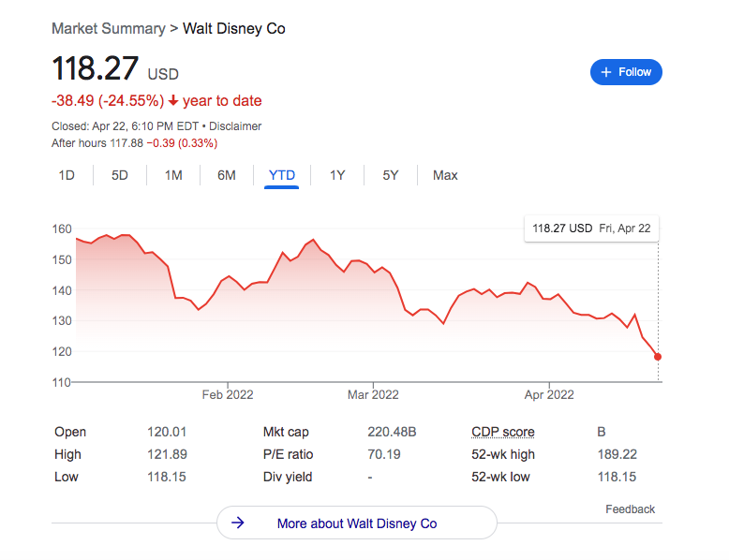
Task: Select the 5D time range tab
Action: point(120,175)
